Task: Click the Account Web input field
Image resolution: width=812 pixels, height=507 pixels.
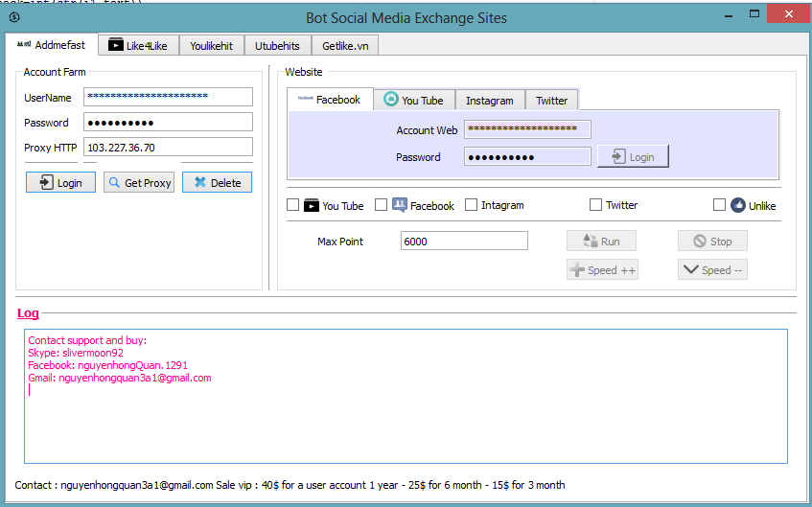Action: 527,129
